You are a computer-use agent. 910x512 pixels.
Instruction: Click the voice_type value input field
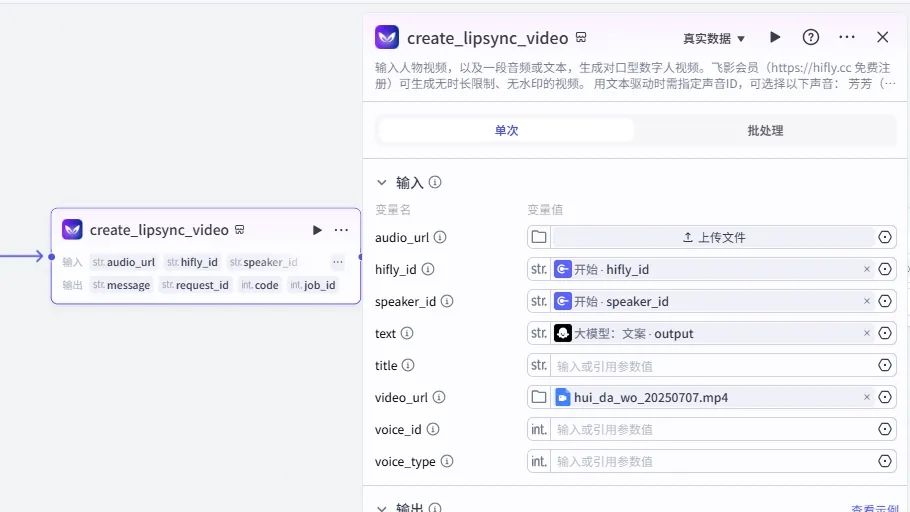pos(713,461)
